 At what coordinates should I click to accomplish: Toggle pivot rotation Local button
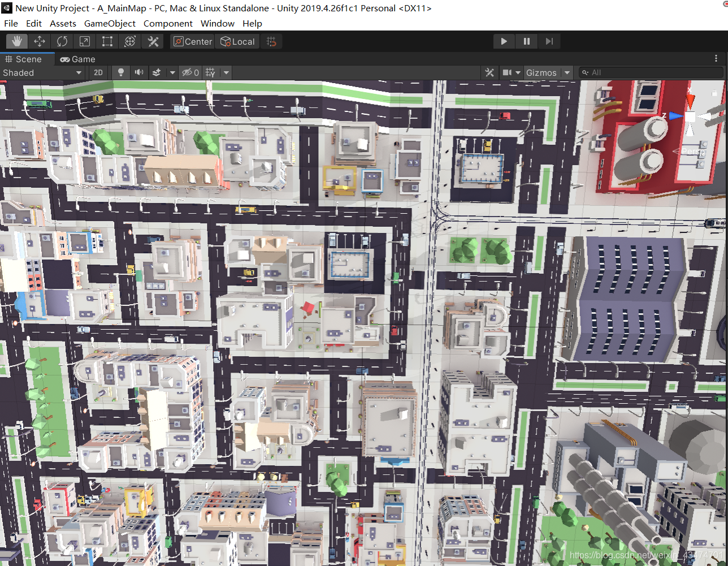tap(237, 41)
